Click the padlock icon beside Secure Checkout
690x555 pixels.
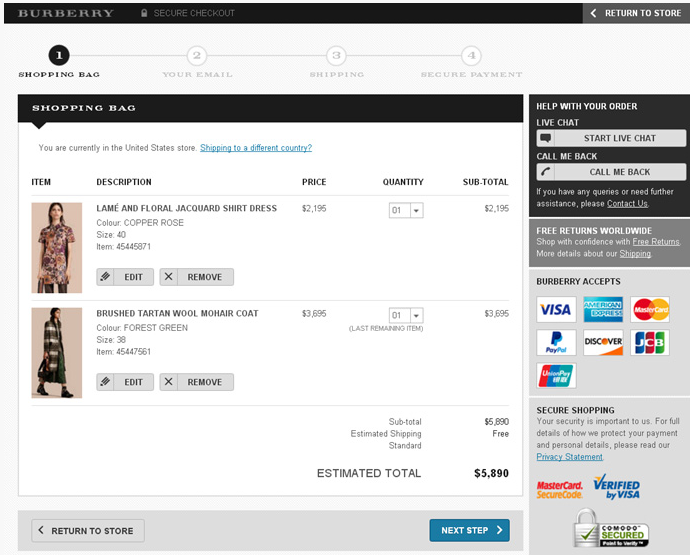[x=144, y=13]
